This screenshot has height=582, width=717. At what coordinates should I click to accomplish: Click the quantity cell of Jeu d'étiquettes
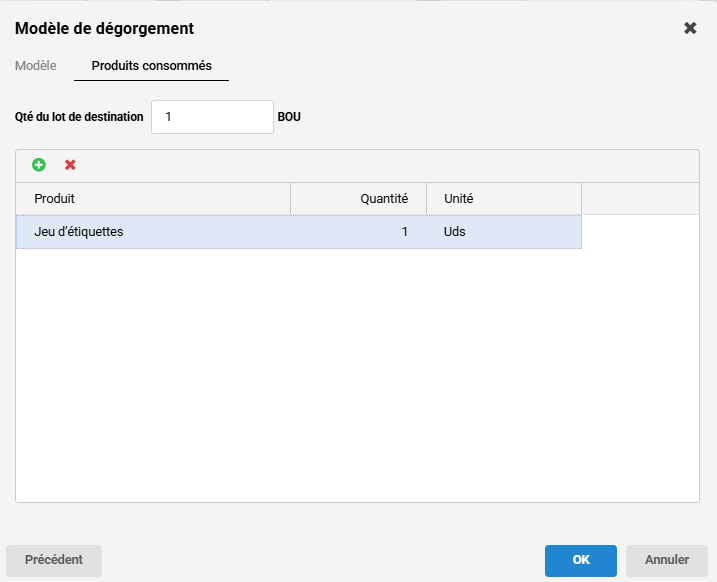tap(358, 232)
